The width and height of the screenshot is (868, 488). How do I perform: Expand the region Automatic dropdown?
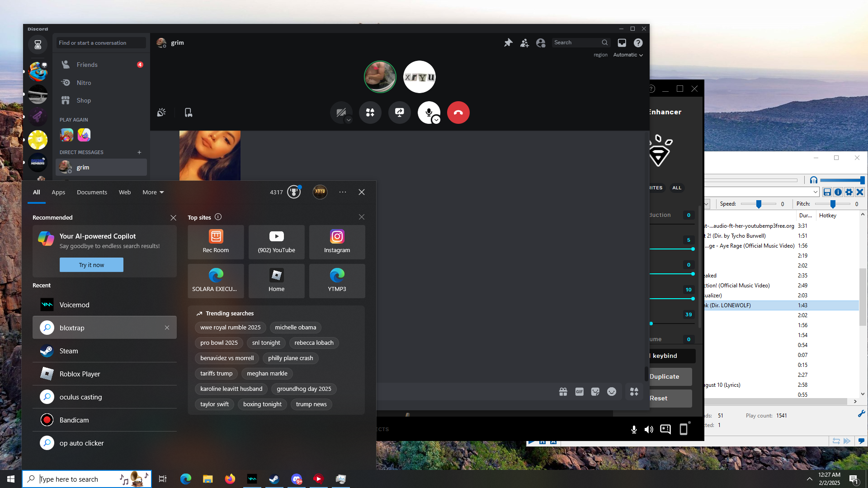628,55
